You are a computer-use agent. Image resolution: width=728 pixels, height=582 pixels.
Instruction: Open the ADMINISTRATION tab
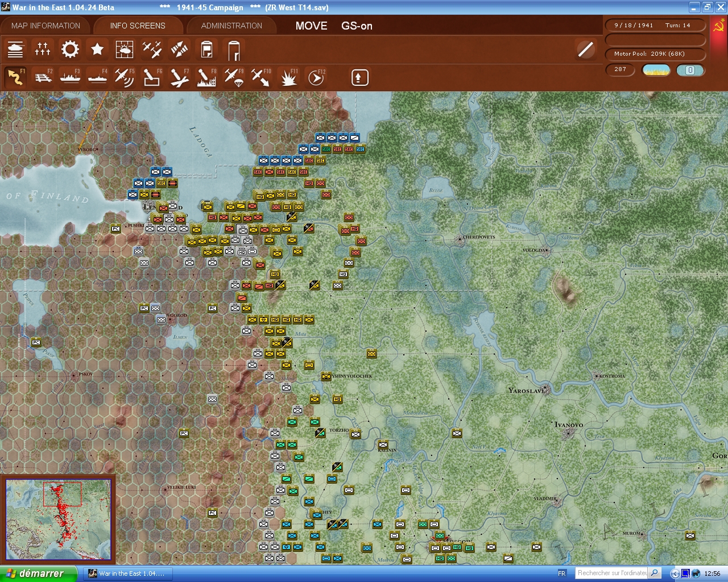(x=231, y=26)
